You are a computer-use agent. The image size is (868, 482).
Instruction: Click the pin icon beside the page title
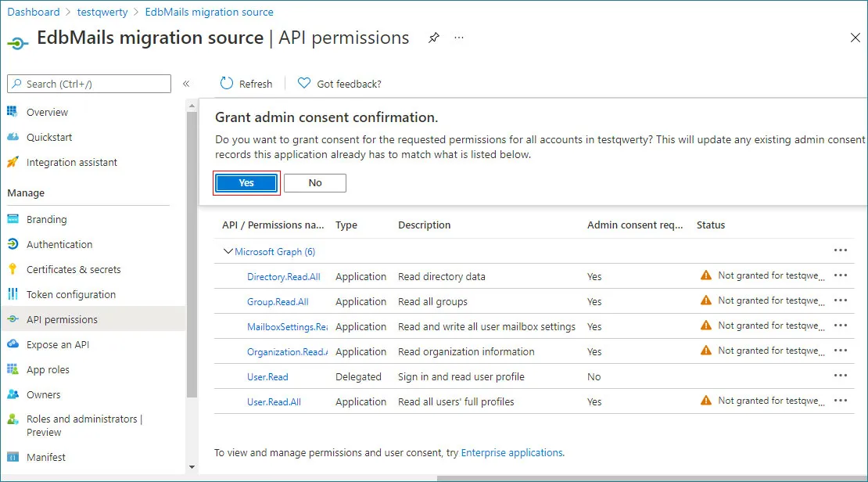pos(434,38)
